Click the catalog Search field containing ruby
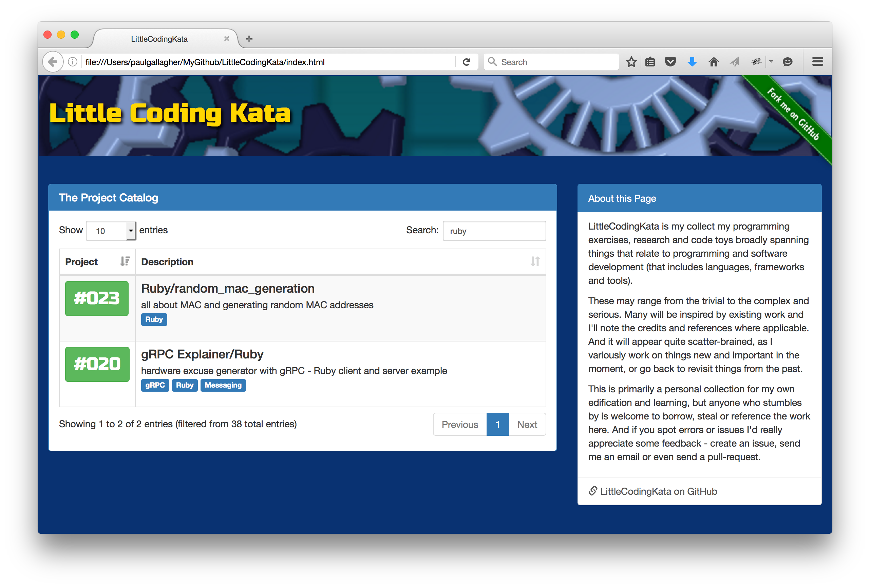Viewport: 870px width, 588px height. 494,231
